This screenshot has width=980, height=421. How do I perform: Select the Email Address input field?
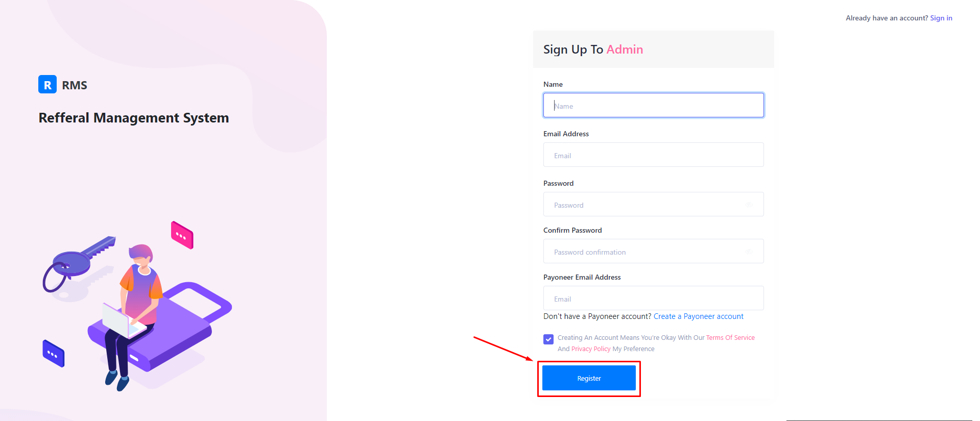654,155
